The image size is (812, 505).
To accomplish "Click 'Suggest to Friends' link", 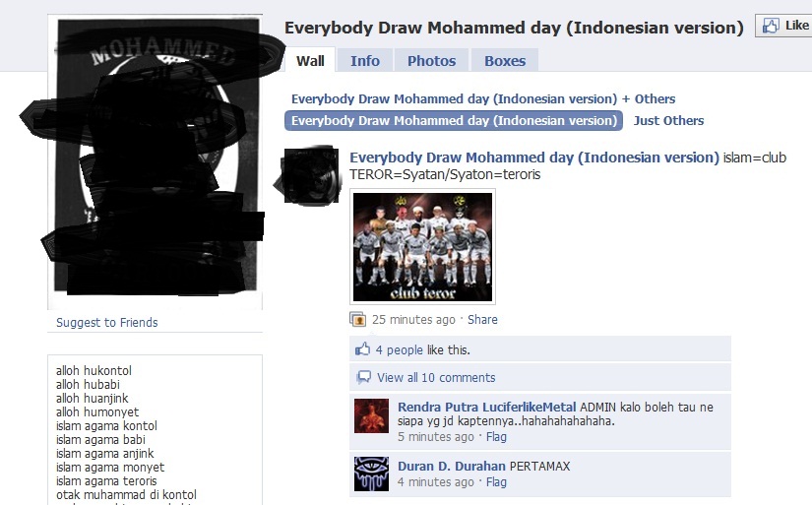I will (x=106, y=323).
